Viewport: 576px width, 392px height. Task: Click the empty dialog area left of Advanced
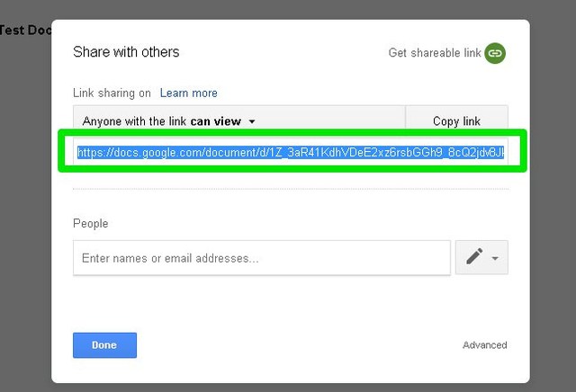tap(297, 345)
